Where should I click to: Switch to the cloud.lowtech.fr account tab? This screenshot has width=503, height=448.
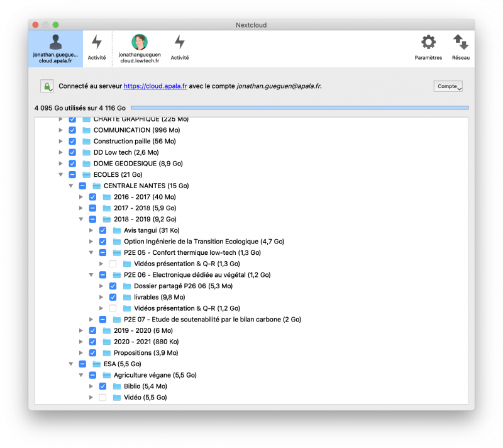pos(140,48)
